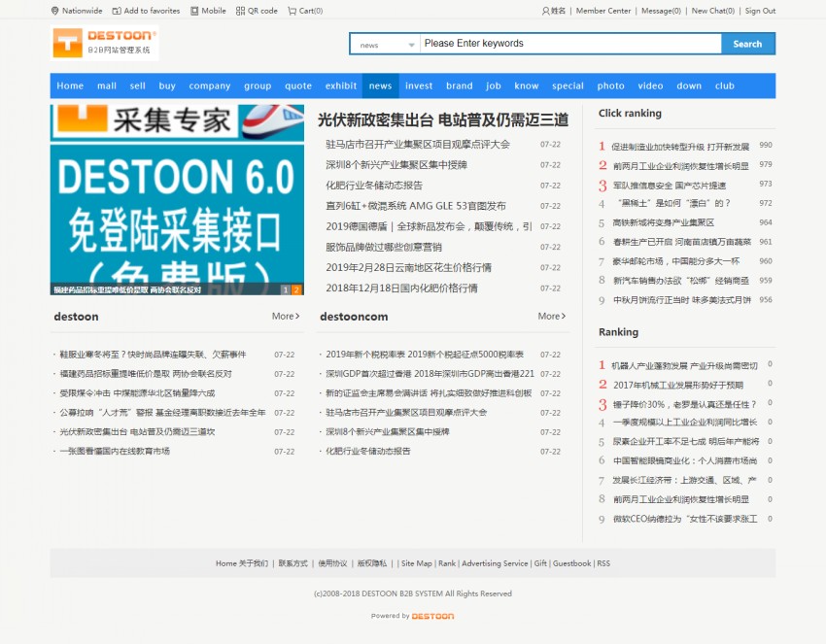Open Gift footer link
Image resolution: width=826 pixels, height=644 pixels.
pyautogui.click(x=540, y=563)
